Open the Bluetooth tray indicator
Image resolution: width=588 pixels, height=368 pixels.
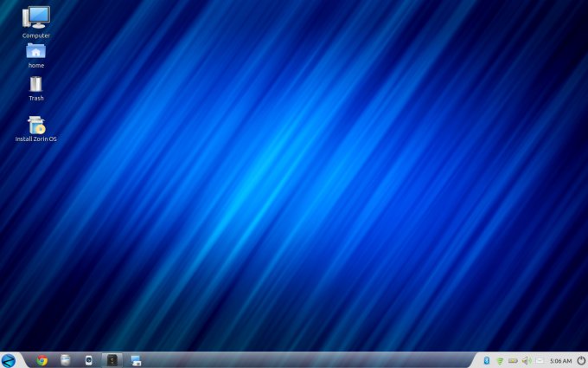click(487, 361)
